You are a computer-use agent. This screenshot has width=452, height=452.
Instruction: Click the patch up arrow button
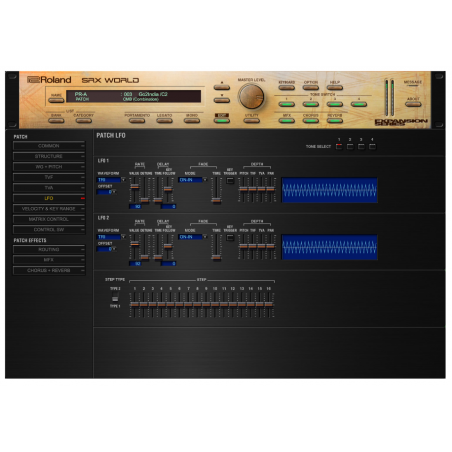coord(222,88)
